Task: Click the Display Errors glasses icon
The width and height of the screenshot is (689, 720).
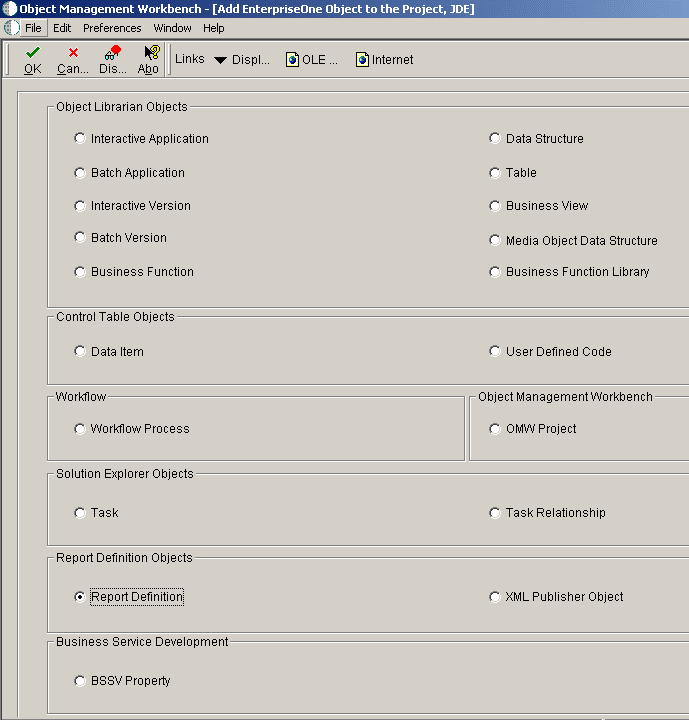Action: pyautogui.click(x=113, y=53)
